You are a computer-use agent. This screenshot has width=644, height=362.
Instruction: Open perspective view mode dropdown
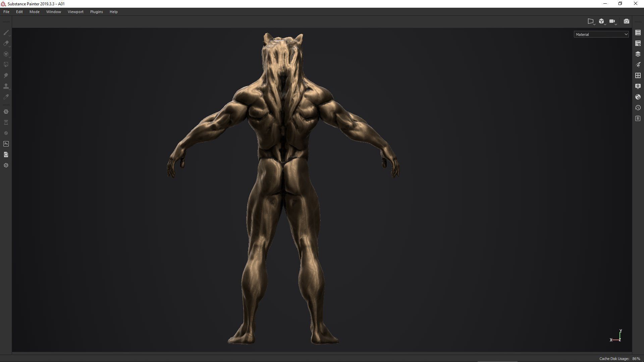591,21
